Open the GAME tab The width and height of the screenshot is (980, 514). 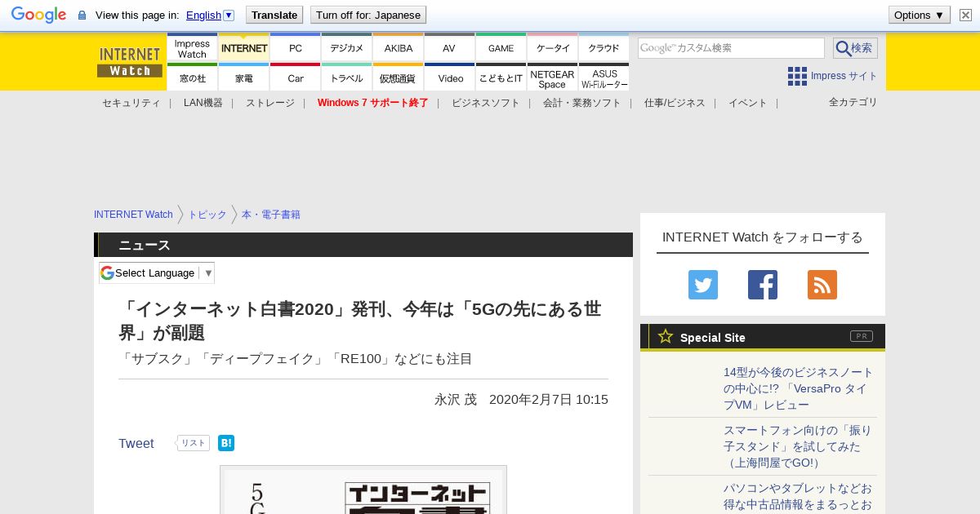tap(501, 48)
